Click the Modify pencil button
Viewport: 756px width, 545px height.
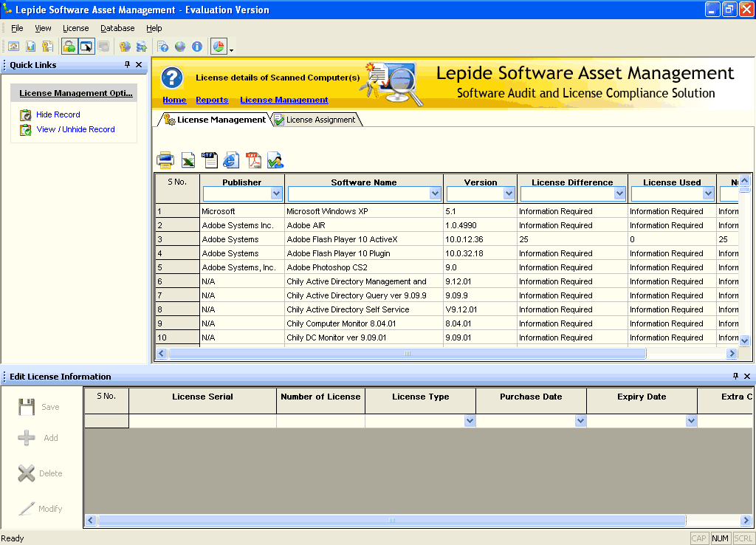[x=40, y=509]
